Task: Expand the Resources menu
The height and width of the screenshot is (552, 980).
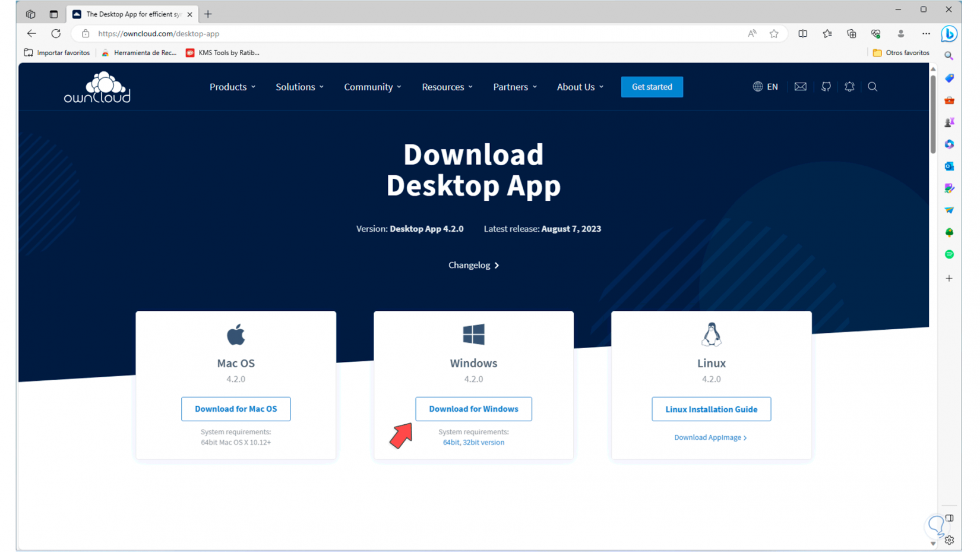Action: tap(448, 87)
